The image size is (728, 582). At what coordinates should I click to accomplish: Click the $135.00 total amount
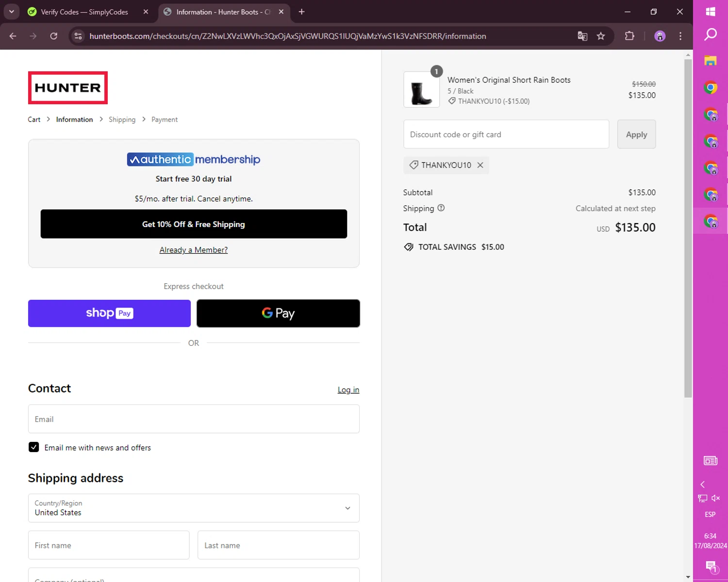[635, 227]
